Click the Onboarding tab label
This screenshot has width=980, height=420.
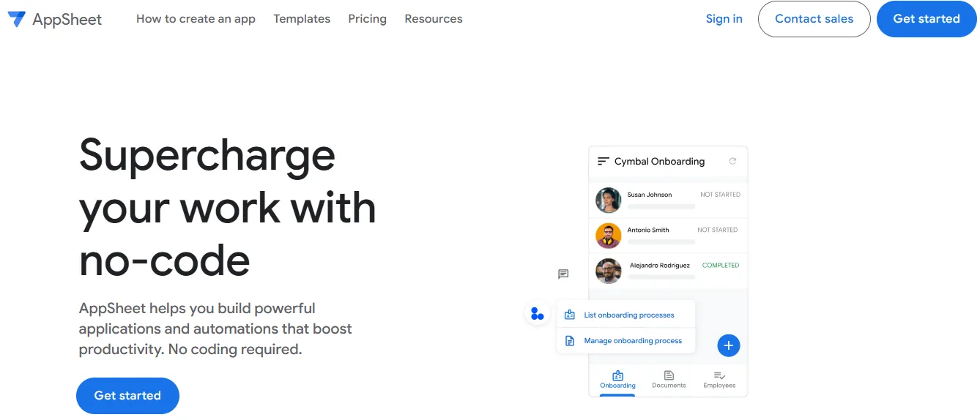(617, 386)
